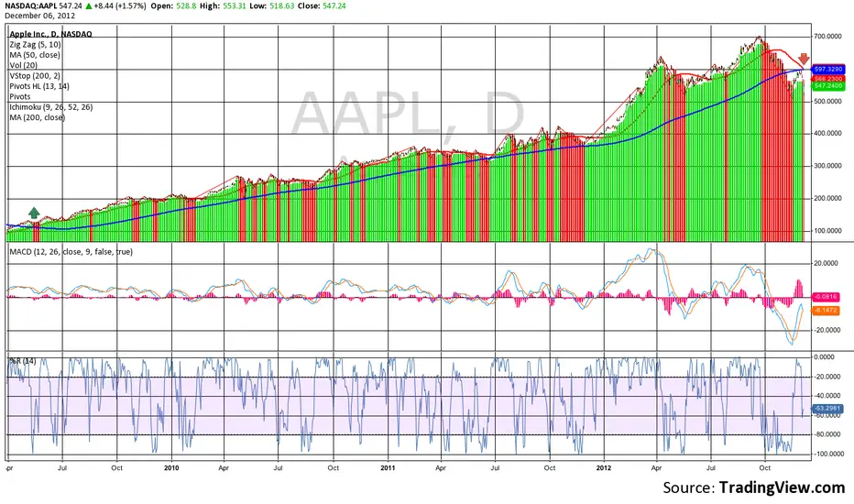Click the 20.0000 label on MACD axis
Viewport: 854px width, 504px height.
click(827, 263)
